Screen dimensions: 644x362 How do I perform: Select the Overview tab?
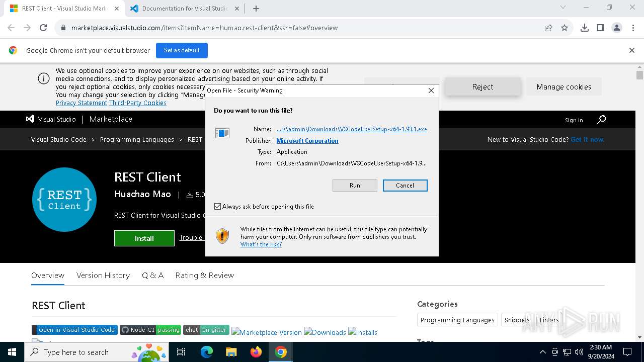coord(48,275)
